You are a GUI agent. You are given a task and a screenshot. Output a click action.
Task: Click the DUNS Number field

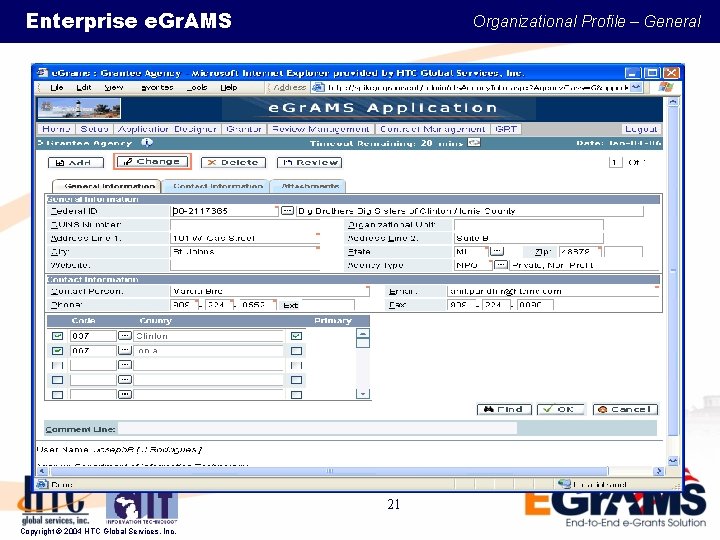pyautogui.click(x=245, y=225)
